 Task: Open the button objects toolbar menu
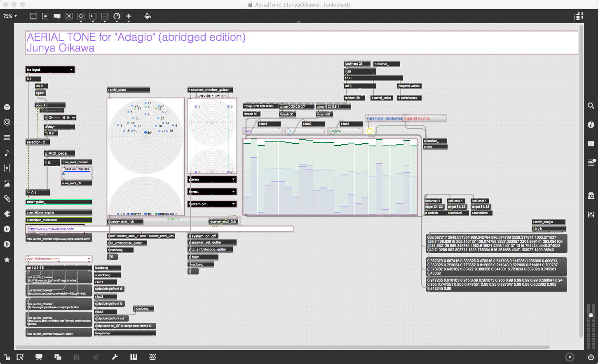tap(81, 16)
